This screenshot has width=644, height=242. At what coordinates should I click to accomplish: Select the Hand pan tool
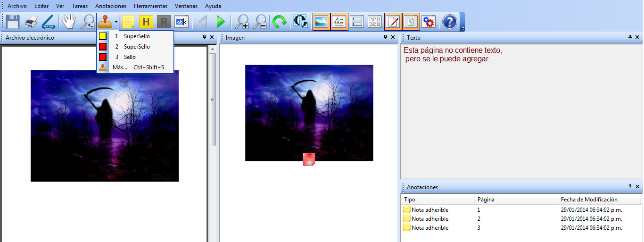click(69, 22)
